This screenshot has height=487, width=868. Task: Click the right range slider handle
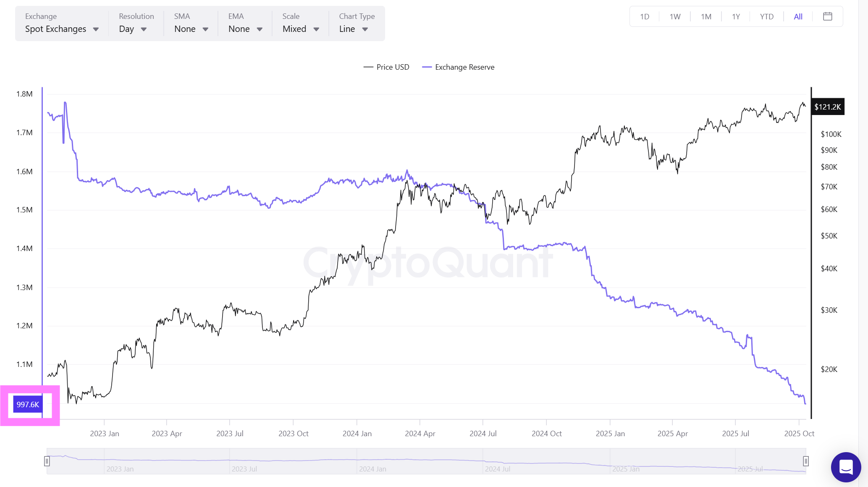[805, 461]
